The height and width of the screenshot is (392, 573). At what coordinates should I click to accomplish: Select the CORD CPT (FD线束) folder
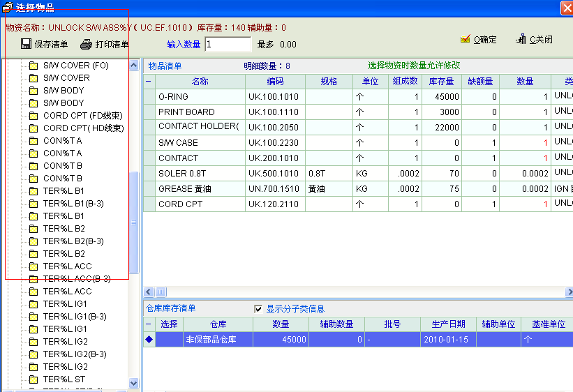click(x=83, y=116)
